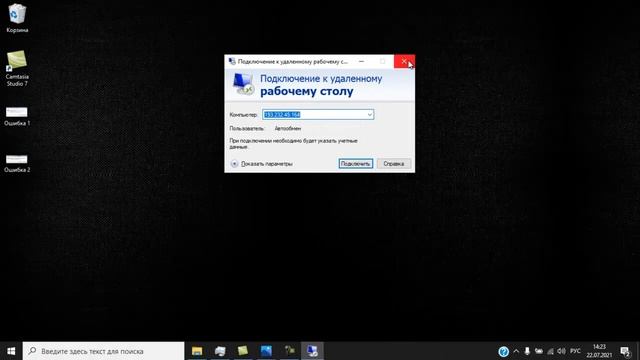Open File Explorer from the taskbar
The width and height of the screenshot is (640, 360).
pos(197,351)
